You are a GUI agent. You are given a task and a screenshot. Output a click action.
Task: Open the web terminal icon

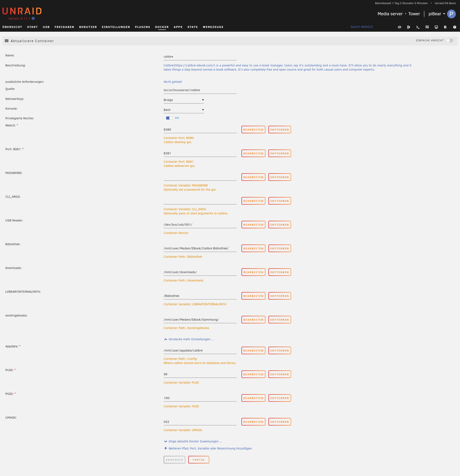point(418,27)
